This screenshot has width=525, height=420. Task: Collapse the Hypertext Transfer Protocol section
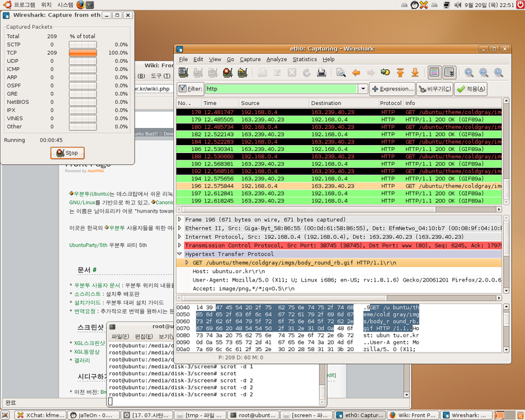pos(180,254)
